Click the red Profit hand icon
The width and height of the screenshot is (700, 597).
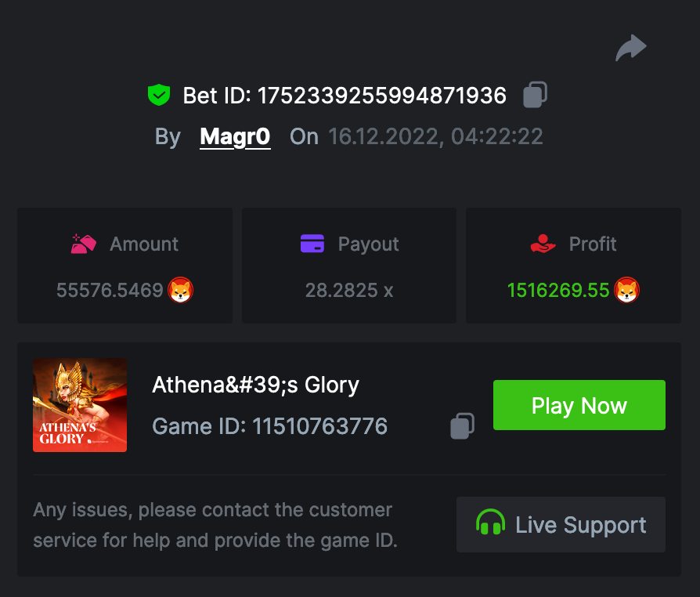pos(543,244)
